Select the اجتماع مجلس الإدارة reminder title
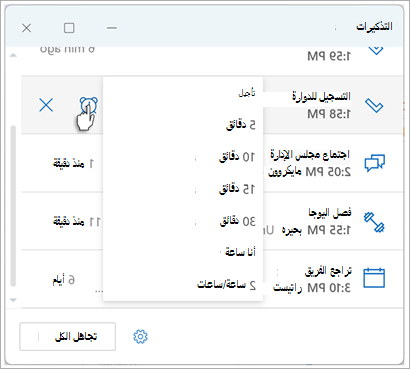Screen dimensions: 410x369 (x=310, y=154)
